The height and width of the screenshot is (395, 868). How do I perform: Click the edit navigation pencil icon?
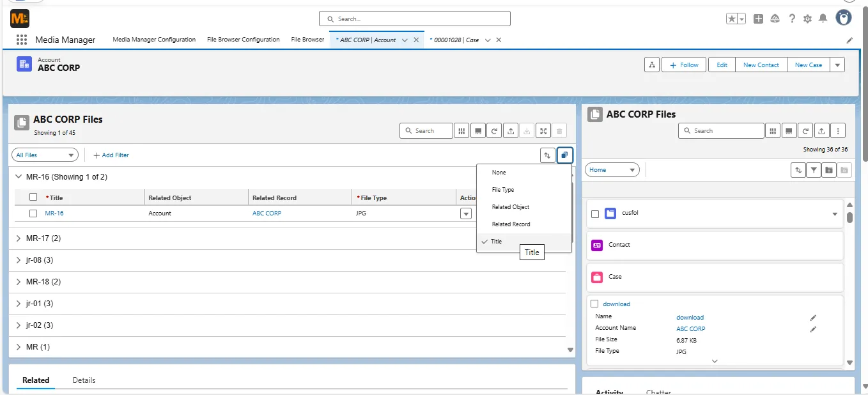pyautogui.click(x=849, y=40)
